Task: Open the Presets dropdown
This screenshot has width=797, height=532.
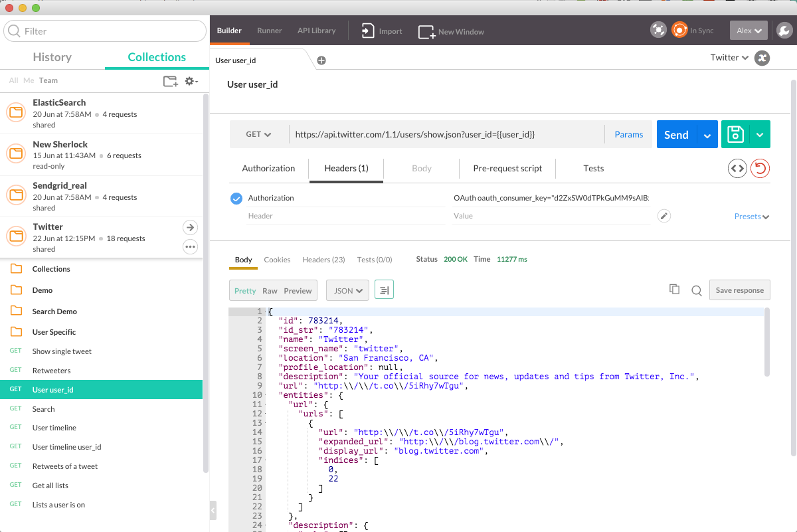Action: 752,217
